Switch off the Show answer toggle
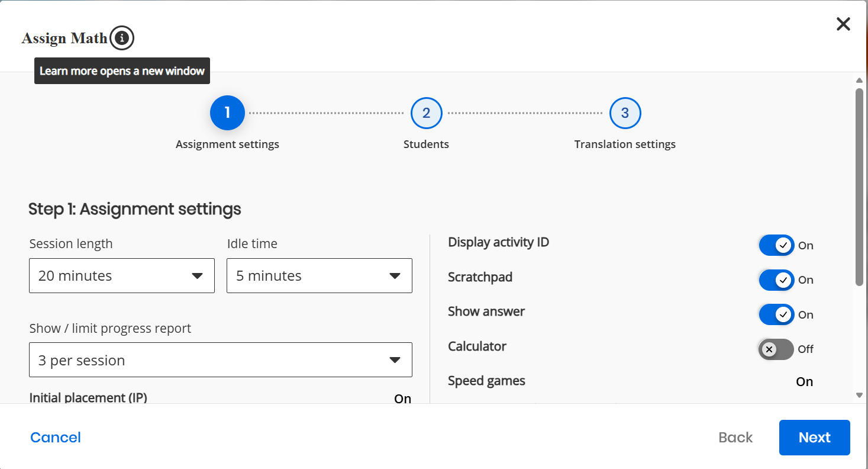868x469 pixels. click(x=776, y=314)
